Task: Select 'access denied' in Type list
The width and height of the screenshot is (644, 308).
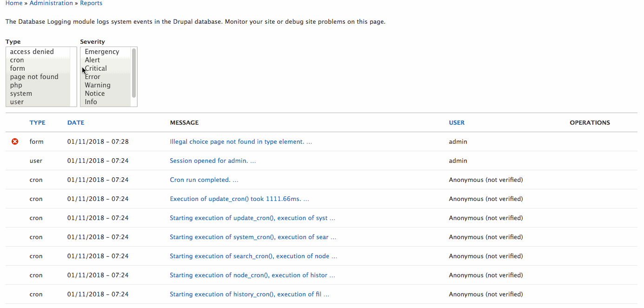Action: tap(32, 52)
